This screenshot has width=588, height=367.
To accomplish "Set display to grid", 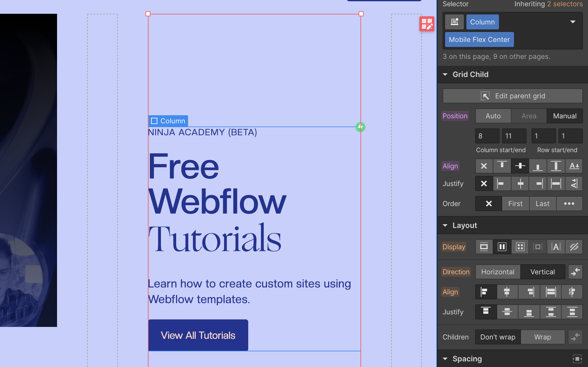I will pyautogui.click(x=520, y=247).
